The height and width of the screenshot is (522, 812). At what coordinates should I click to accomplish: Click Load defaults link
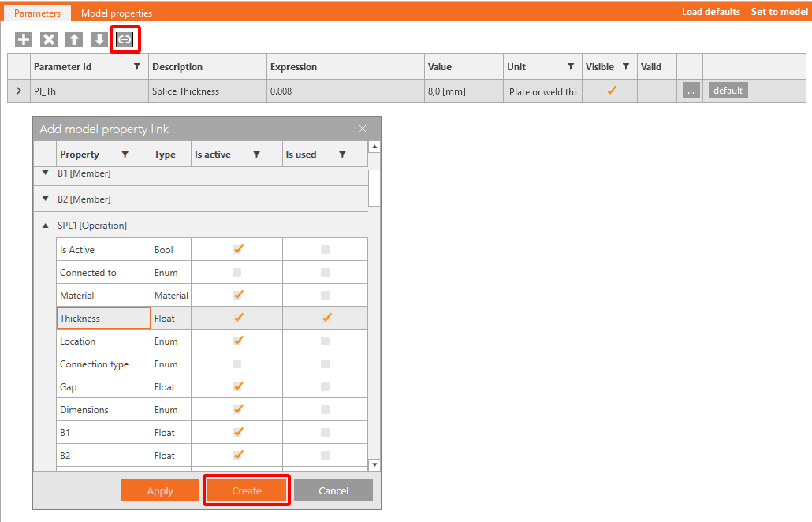(710, 12)
